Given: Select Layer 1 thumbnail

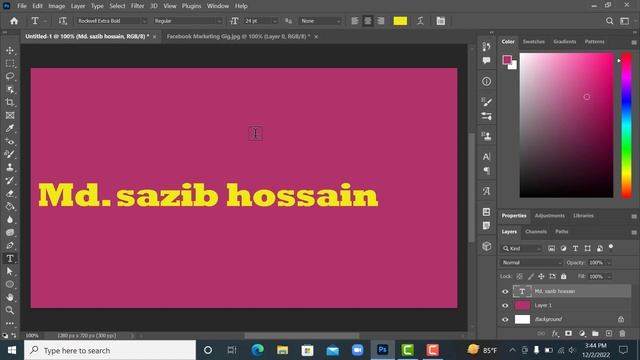Looking at the screenshot, I should [522, 305].
